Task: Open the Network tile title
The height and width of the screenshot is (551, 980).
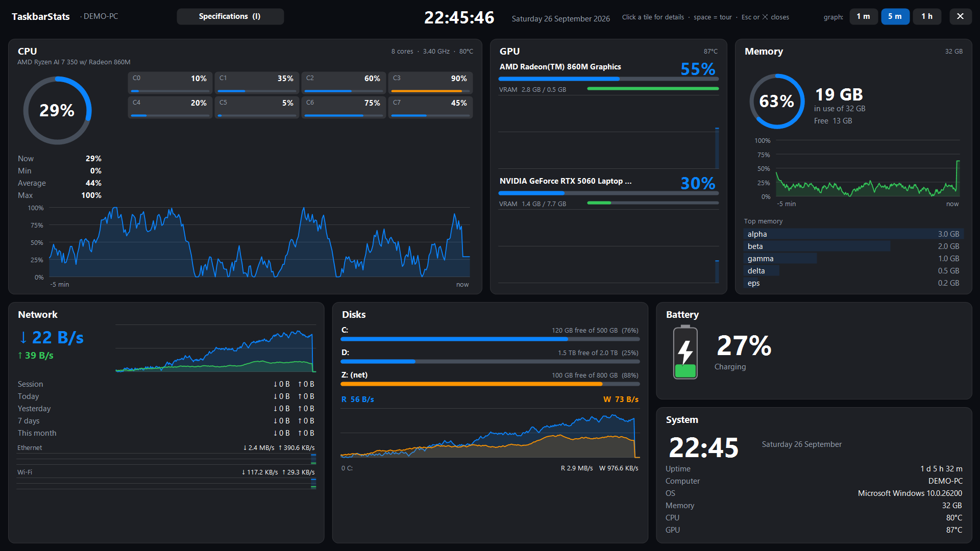Action: (38, 315)
